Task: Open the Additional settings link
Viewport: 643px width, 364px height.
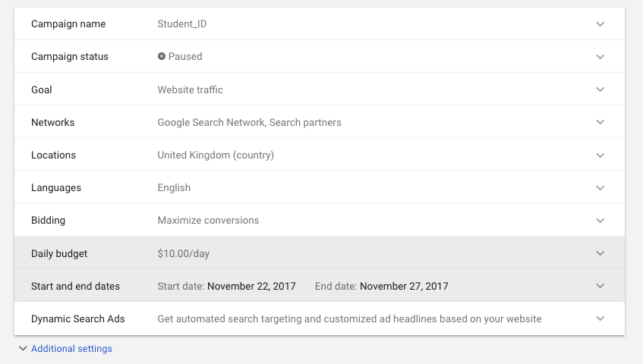Action: coord(71,349)
